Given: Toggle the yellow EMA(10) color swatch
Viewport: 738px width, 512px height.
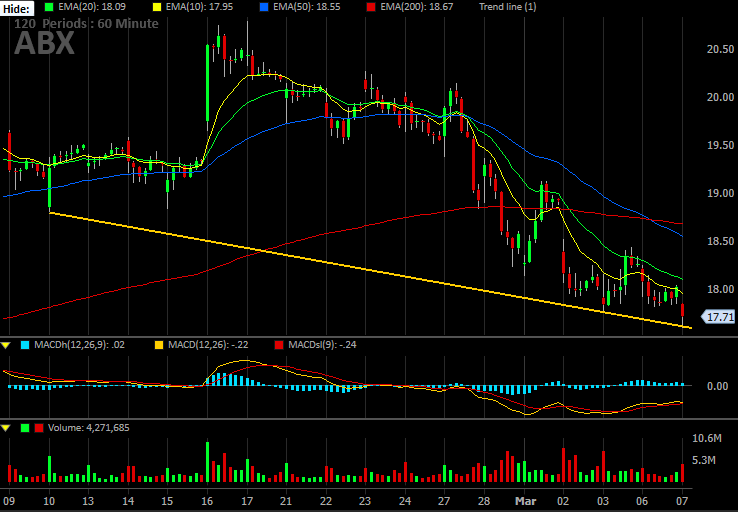Looking at the screenshot, I should (155, 7).
